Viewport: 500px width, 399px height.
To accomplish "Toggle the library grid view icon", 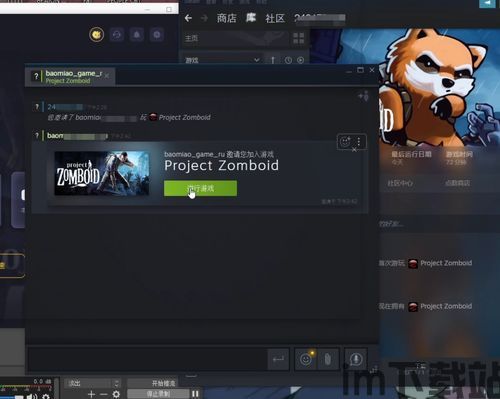I will tap(298, 38).
